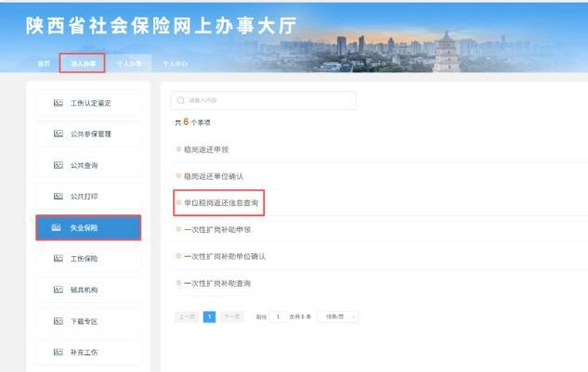Click the 下一页 pagination button
588x372 pixels.
[231, 317]
